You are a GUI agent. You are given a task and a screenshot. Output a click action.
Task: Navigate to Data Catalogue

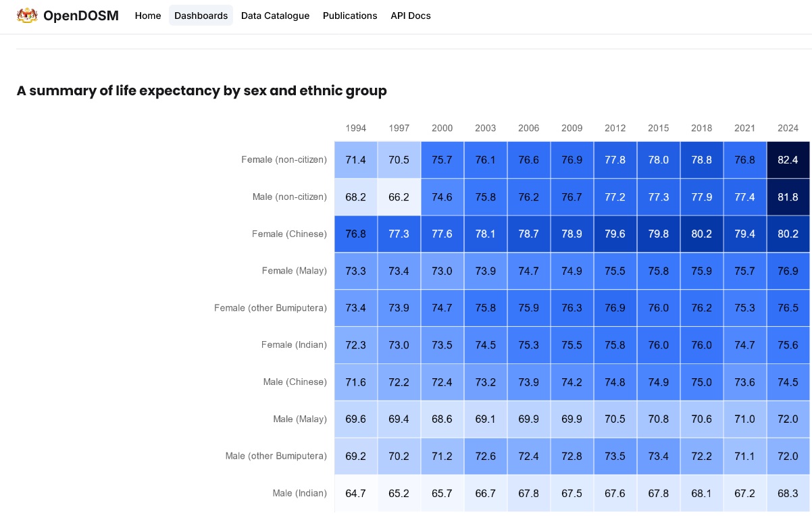[275, 16]
